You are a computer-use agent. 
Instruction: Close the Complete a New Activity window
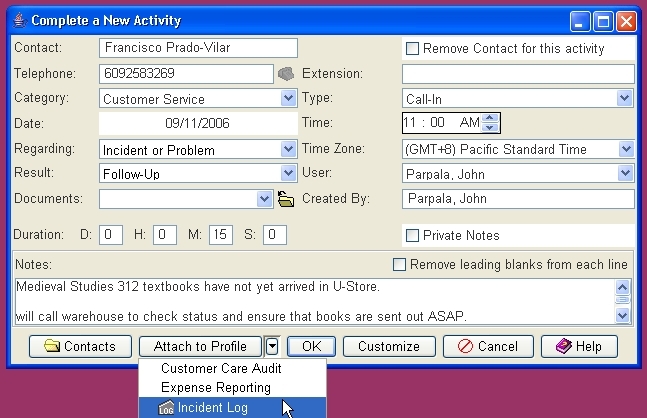(x=626, y=21)
